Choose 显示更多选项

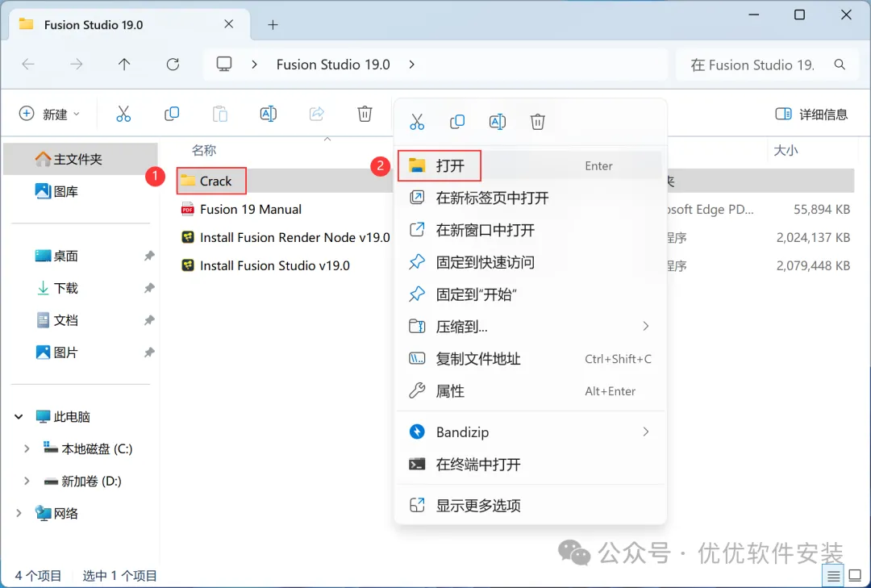tap(531, 505)
